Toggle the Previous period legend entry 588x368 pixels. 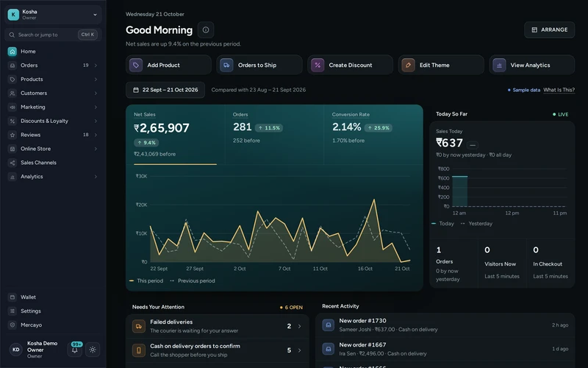tap(193, 281)
